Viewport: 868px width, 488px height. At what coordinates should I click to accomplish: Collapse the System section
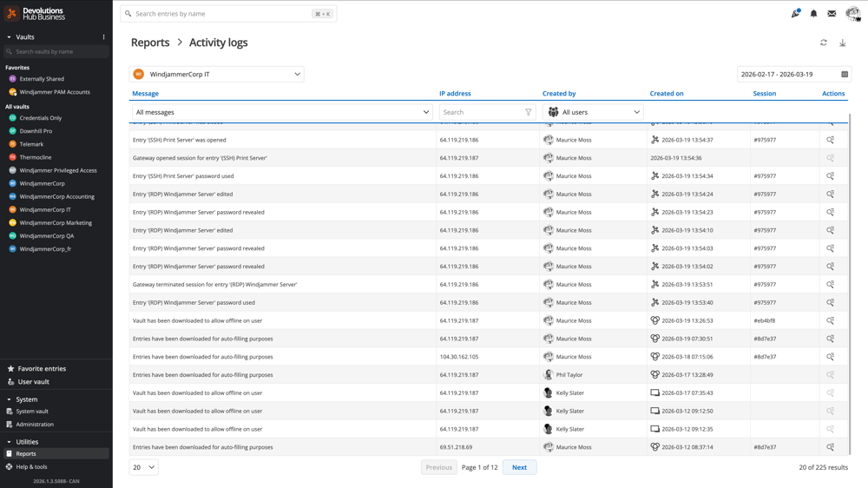pos(9,399)
